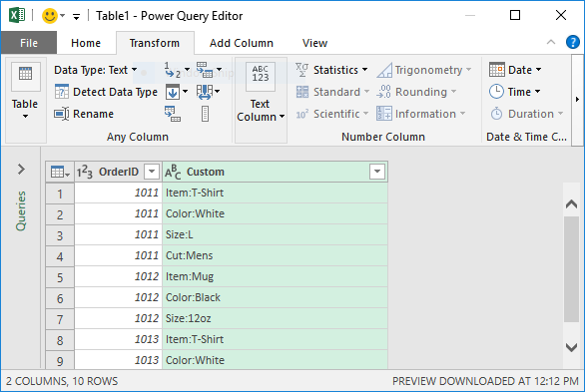Click the Date calendar icon

coord(497,70)
